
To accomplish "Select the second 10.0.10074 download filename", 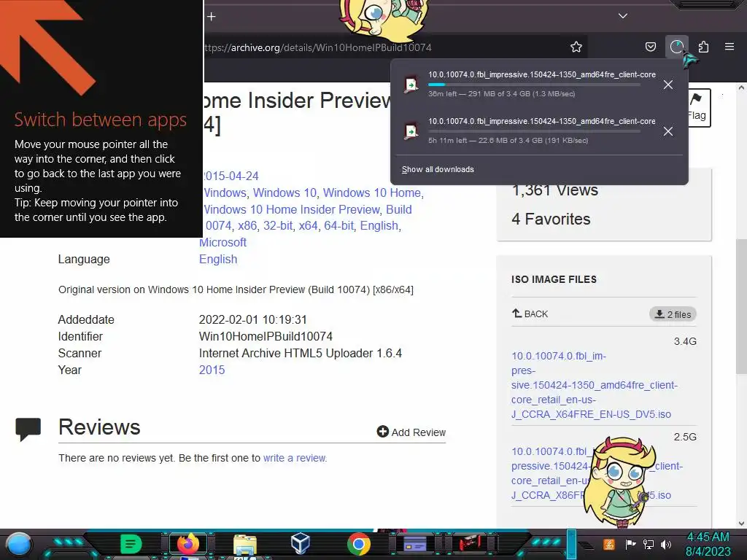I will tap(542, 122).
